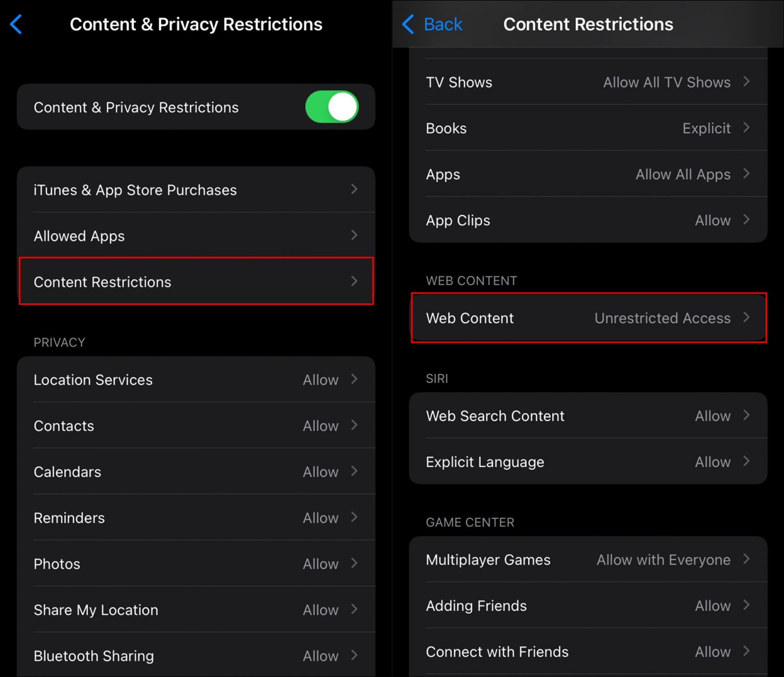Modify the App Clips allowance
The width and height of the screenshot is (784, 677).
[x=588, y=220]
